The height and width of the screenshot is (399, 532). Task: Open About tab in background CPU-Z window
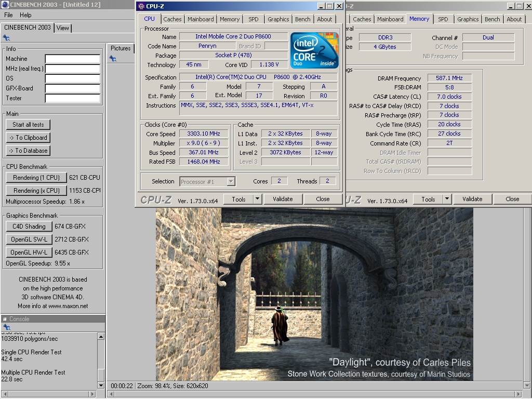[x=514, y=19]
